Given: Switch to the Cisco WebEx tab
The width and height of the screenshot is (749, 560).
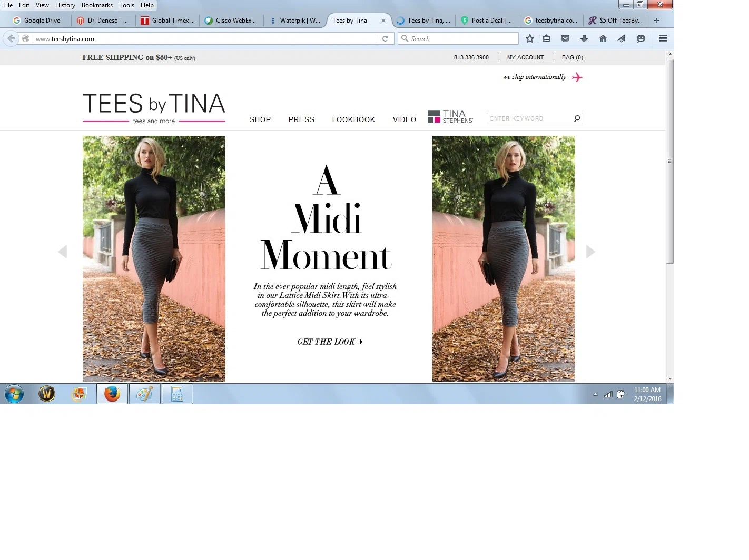Looking at the screenshot, I should pos(232,21).
